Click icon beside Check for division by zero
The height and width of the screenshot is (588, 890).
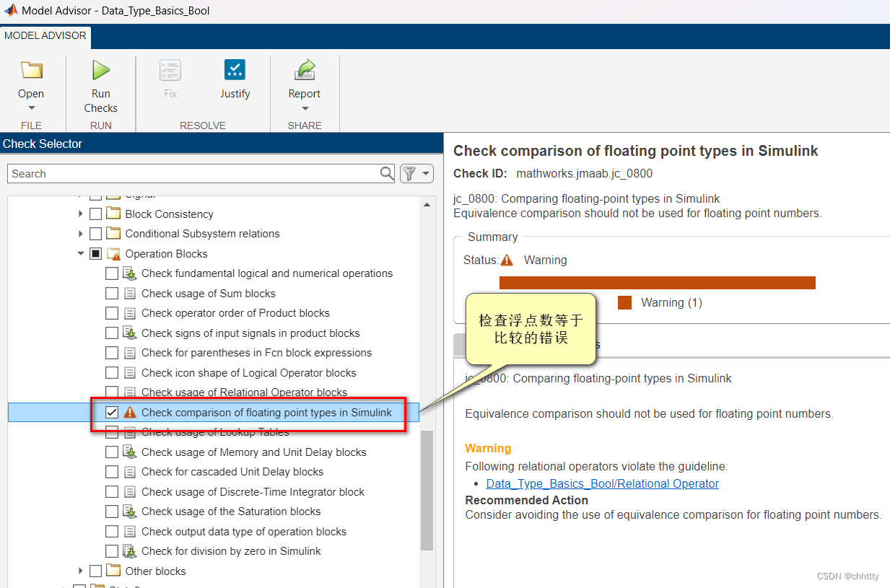click(130, 551)
